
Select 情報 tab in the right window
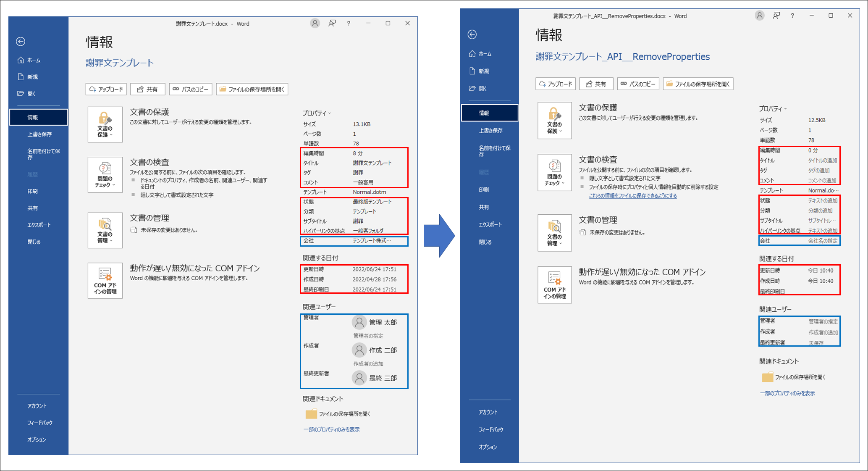490,113
